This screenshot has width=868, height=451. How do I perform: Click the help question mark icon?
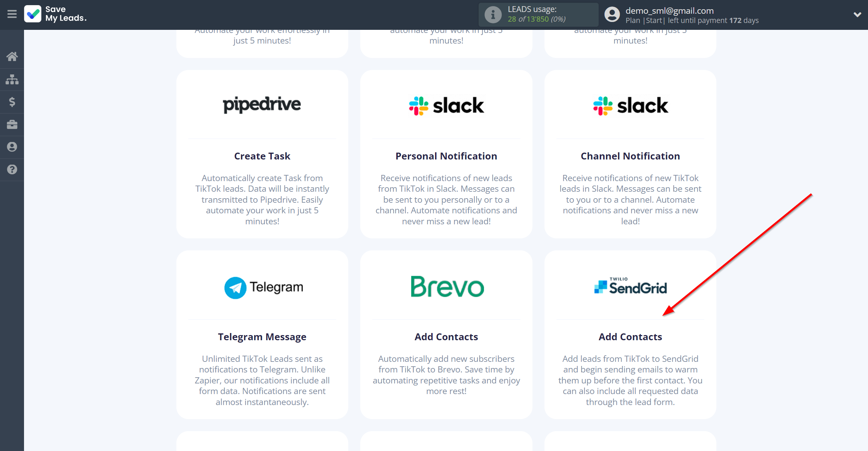coord(12,169)
